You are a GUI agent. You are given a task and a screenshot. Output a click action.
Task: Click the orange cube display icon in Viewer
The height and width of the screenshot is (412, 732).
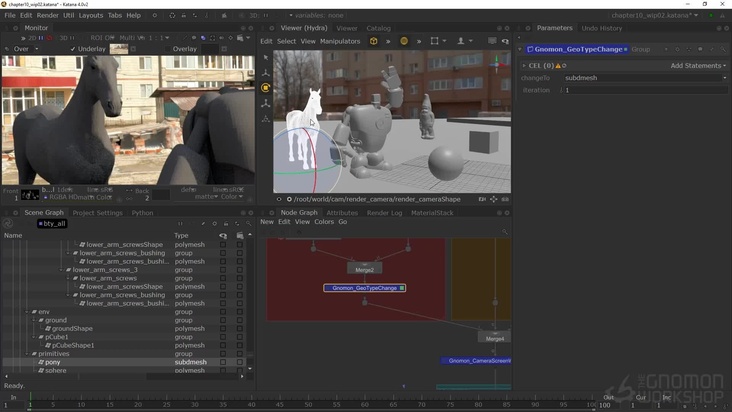tap(374, 41)
